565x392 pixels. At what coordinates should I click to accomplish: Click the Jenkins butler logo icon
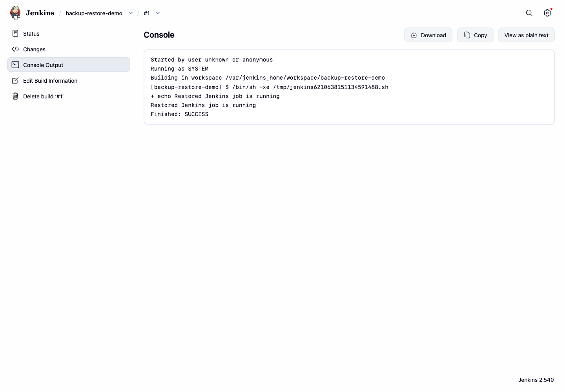pos(15,13)
